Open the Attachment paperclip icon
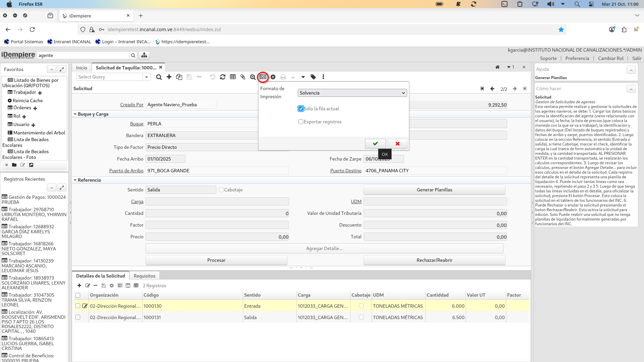 tap(243, 77)
